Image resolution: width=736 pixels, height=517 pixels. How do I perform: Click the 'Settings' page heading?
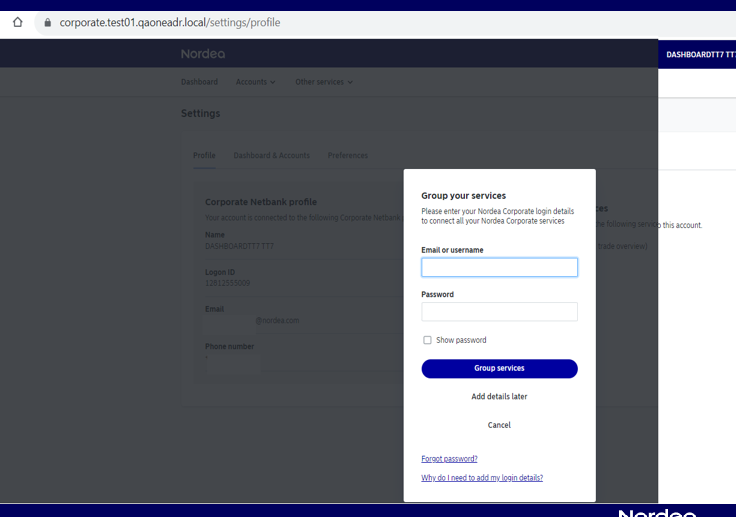(200, 113)
